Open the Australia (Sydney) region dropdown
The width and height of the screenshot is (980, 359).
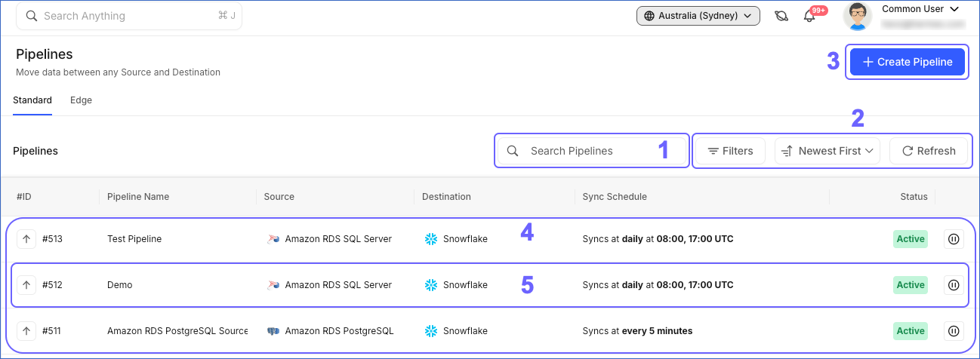(698, 16)
